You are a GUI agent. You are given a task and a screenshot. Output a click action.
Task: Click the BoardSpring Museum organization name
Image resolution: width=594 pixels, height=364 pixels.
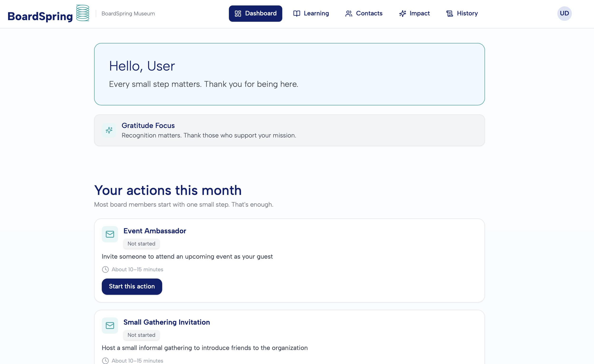[x=128, y=14]
